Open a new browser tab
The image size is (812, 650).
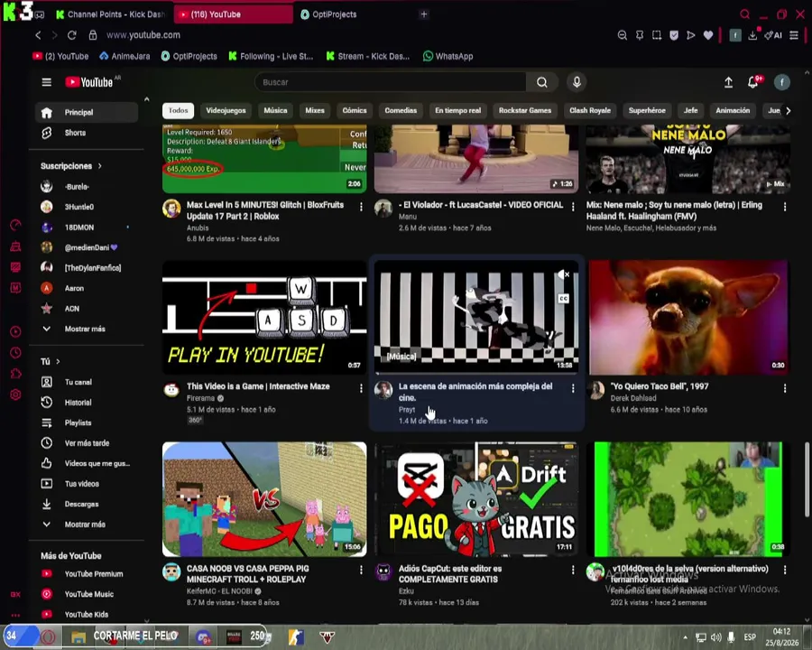[424, 14]
